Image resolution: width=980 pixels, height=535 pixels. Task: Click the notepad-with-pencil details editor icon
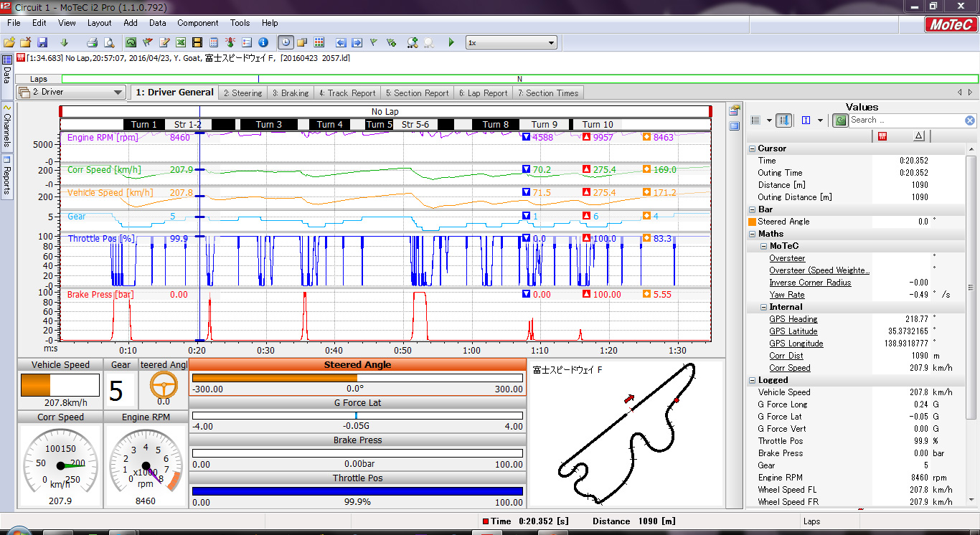[164, 42]
